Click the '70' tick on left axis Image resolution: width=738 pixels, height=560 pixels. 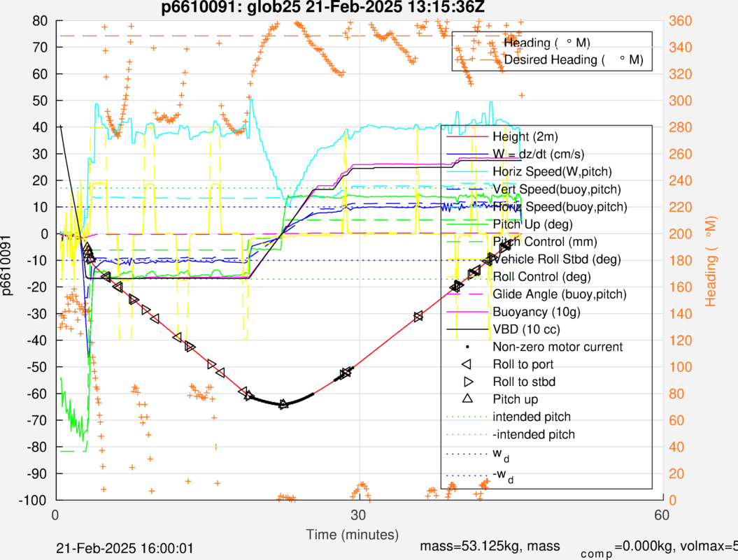(40, 48)
